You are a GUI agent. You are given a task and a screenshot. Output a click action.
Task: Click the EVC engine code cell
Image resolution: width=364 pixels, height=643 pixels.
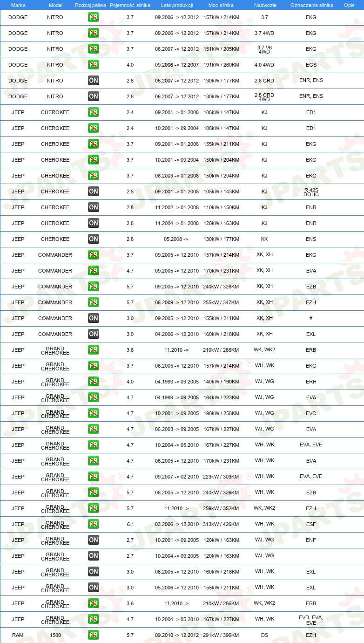[x=311, y=413]
